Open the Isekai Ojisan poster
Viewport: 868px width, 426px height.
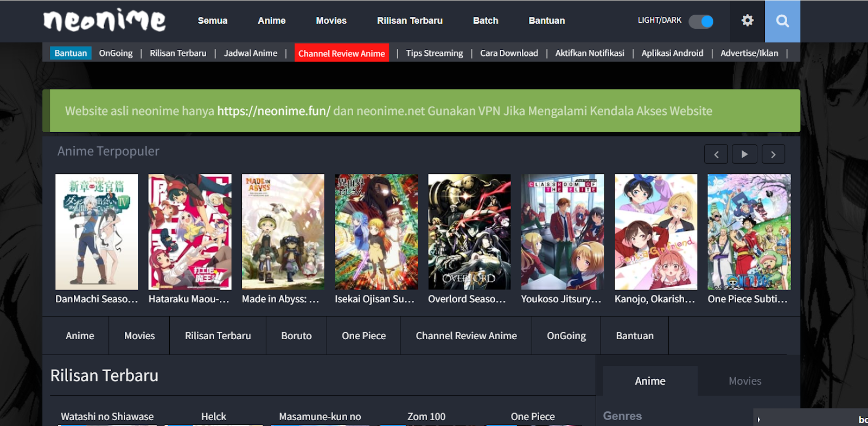[376, 232]
